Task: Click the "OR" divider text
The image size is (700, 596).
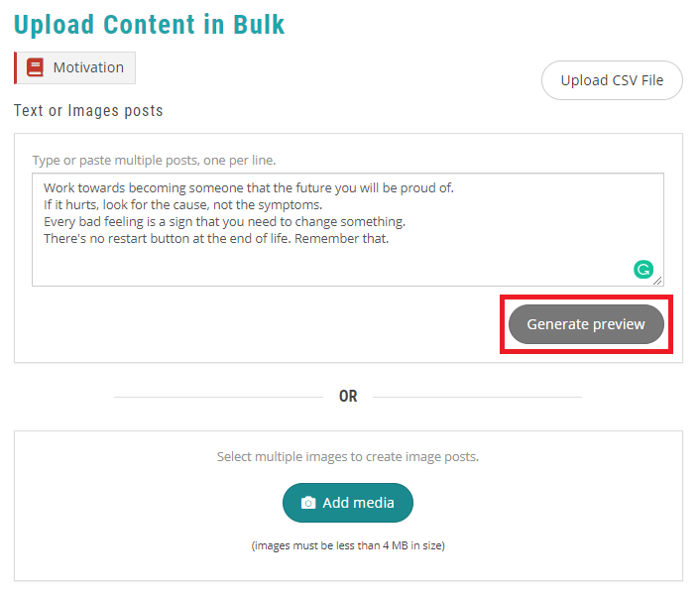Action: [348, 396]
